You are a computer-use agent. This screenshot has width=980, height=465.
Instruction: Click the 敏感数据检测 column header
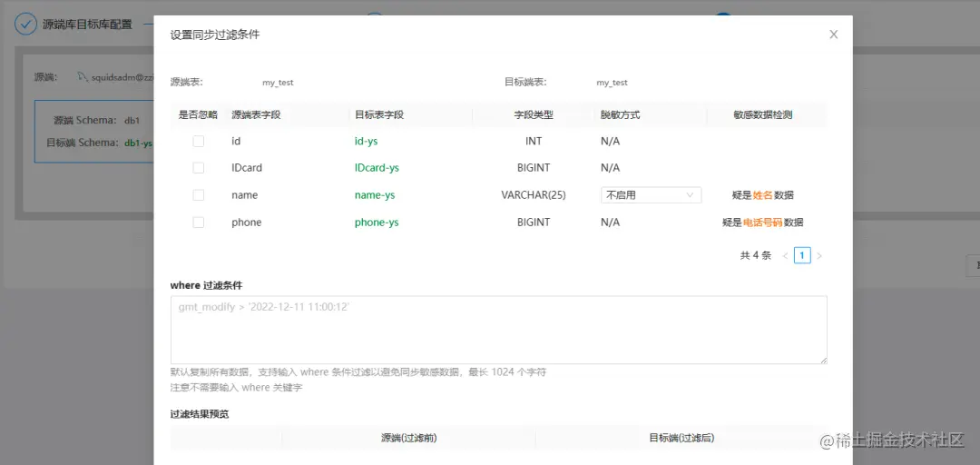coord(763,115)
